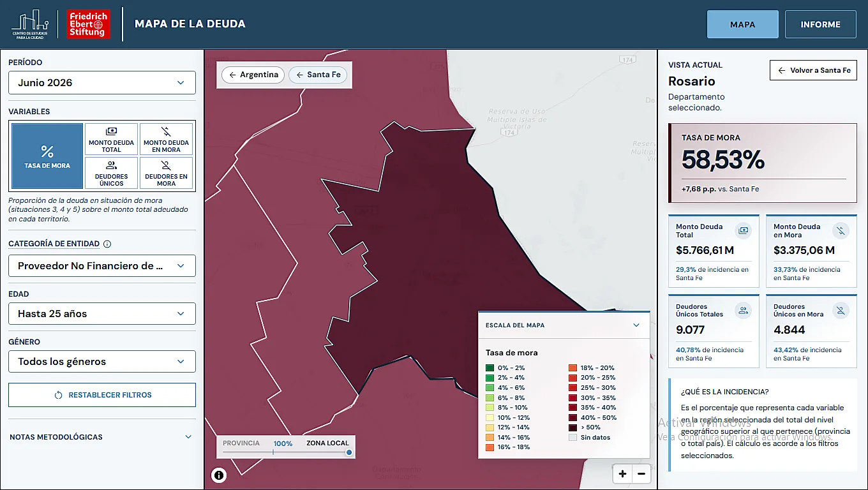Image resolution: width=868 pixels, height=490 pixels.
Task: Click the map info icon
Action: 219,475
